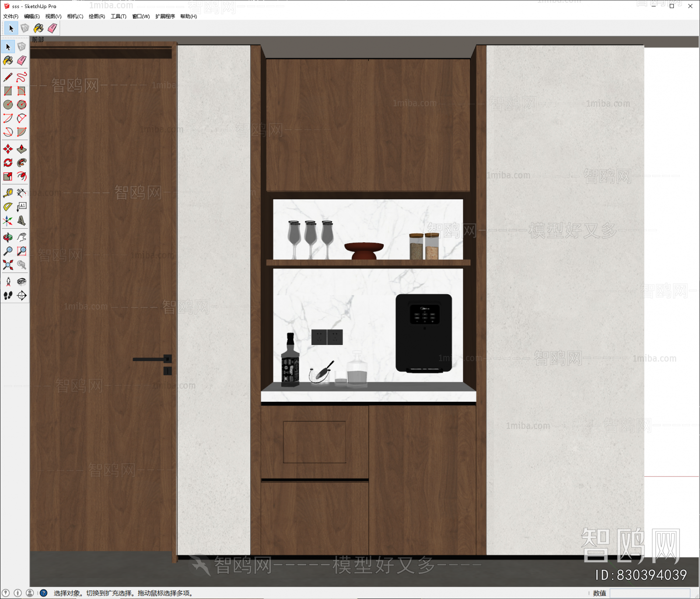Pick the Line (pencil) tool
Viewport: 700px width, 599px height.
coord(7,75)
